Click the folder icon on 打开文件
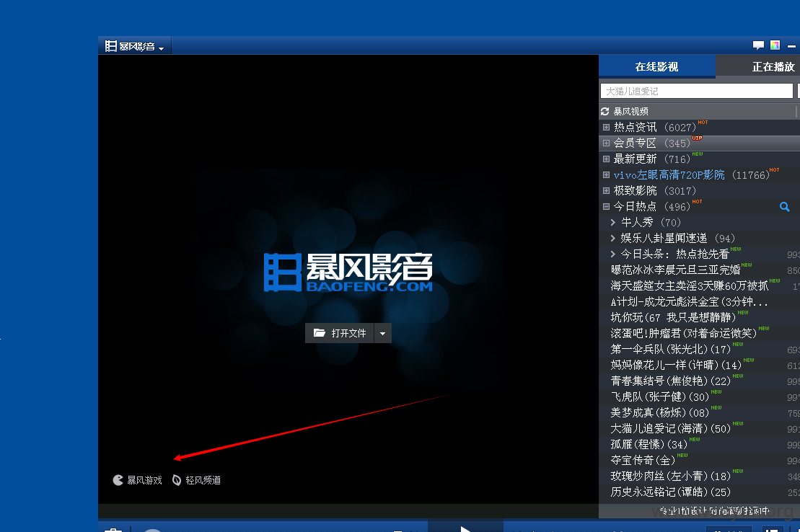The height and width of the screenshot is (532, 800). pos(320,333)
